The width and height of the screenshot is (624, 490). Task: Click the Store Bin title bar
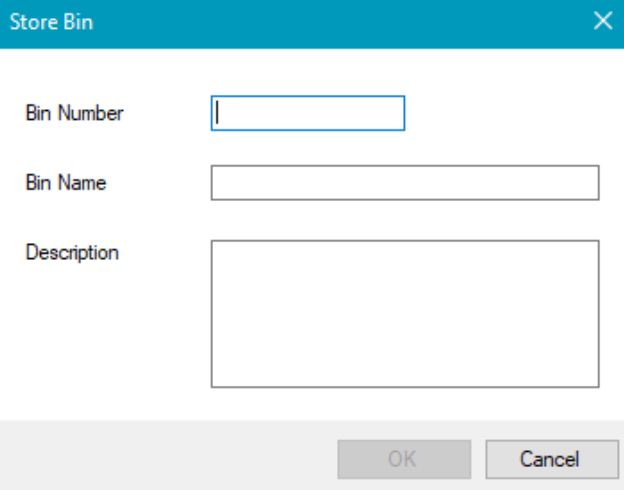300,22
